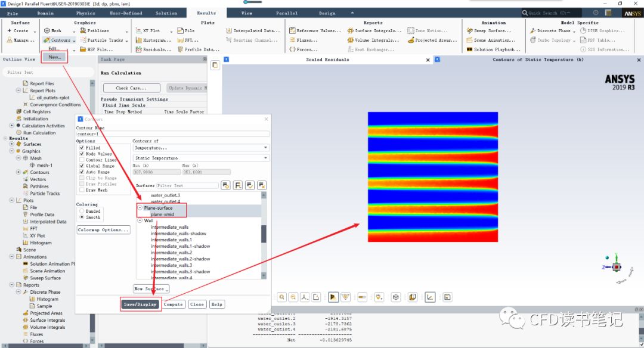Select Smooth coloring radio button
Viewport: 644px width, 348px height.
click(82, 217)
